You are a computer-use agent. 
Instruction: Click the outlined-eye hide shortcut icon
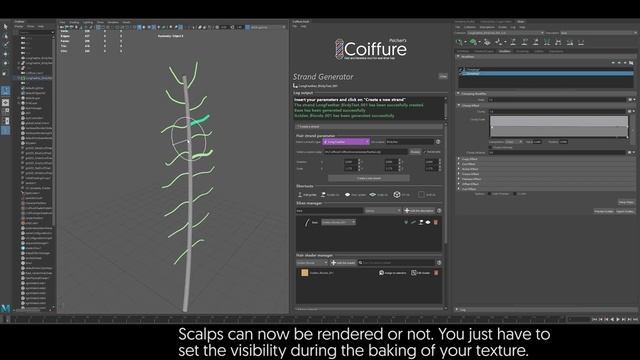(x=373, y=195)
